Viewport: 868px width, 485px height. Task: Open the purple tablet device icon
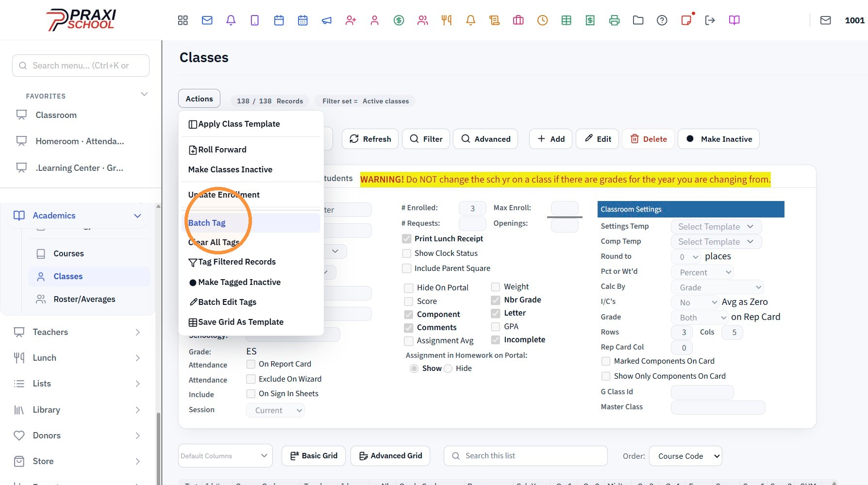tap(255, 20)
